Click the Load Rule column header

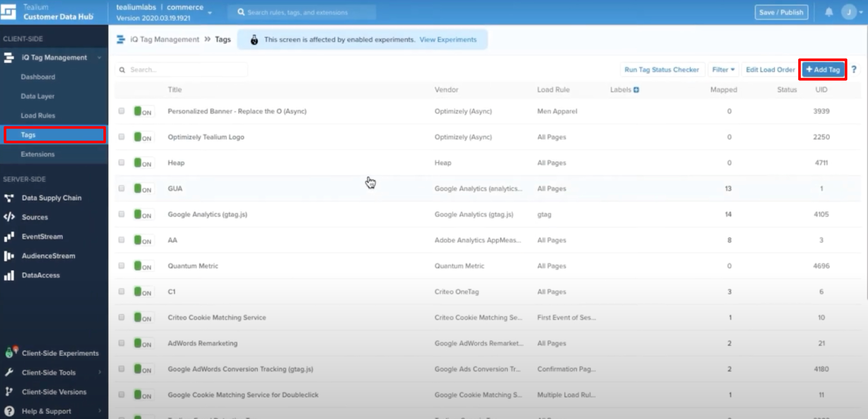tap(553, 90)
